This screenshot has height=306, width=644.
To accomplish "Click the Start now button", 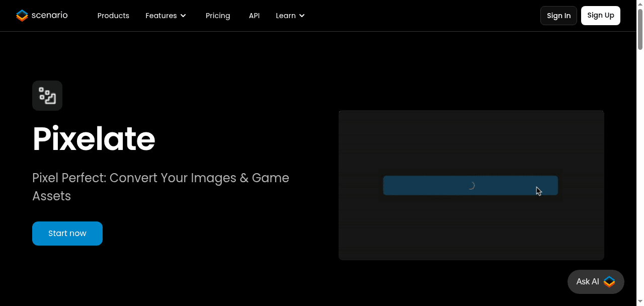I will [67, 234].
